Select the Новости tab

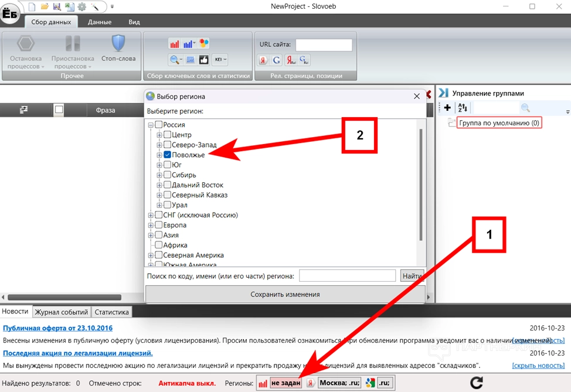[x=15, y=312]
